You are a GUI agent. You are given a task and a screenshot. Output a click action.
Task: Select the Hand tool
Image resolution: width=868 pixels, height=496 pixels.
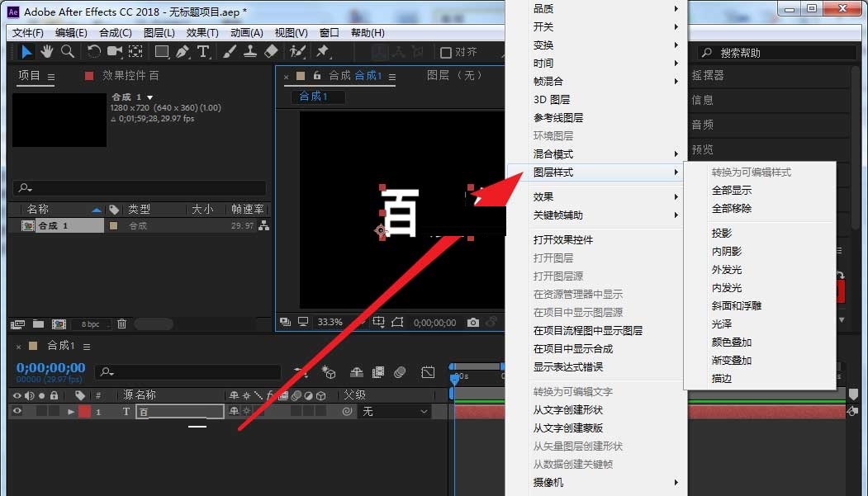click(47, 51)
